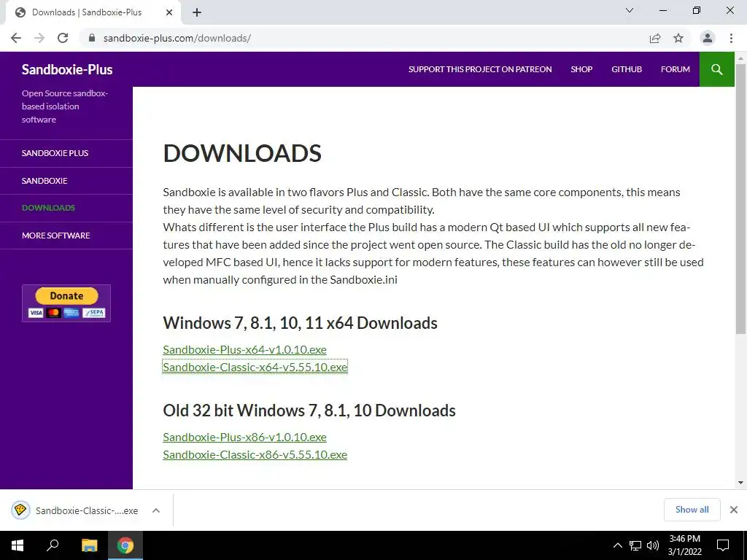Image resolution: width=747 pixels, height=560 pixels.
Task: Click the address bar URL
Action: [x=177, y=38]
